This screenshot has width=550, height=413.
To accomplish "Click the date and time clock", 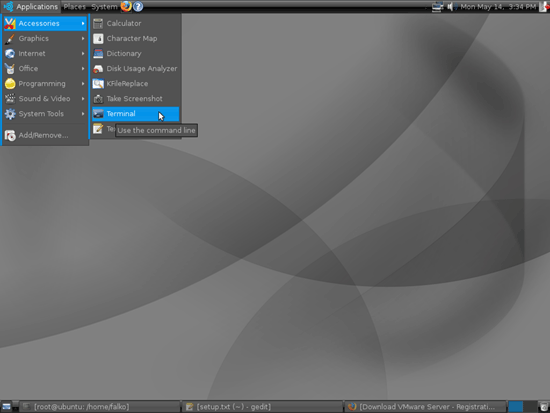I will (x=498, y=7).
